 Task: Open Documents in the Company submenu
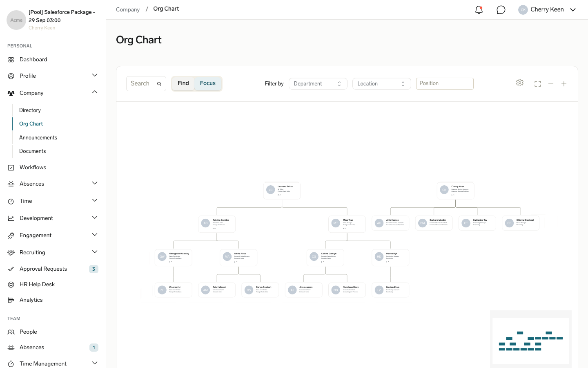[32, 151]
